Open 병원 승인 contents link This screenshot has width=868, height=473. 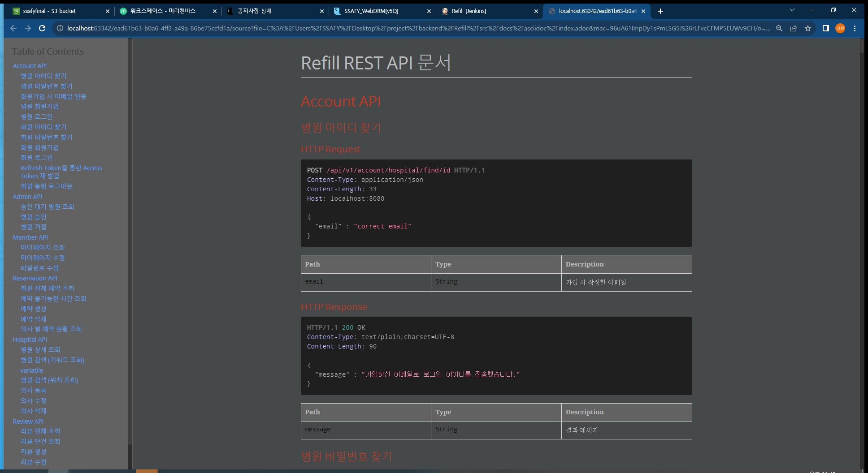pos(33,217)
